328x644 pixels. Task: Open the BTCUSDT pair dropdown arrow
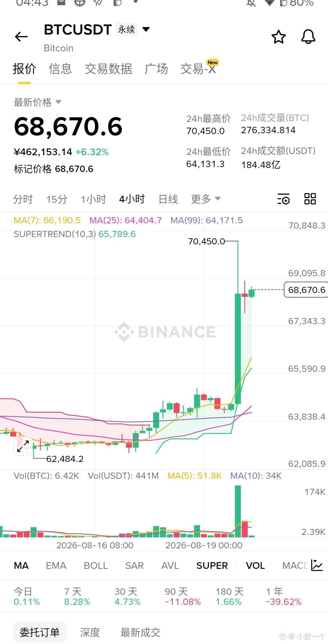(146, 29)
